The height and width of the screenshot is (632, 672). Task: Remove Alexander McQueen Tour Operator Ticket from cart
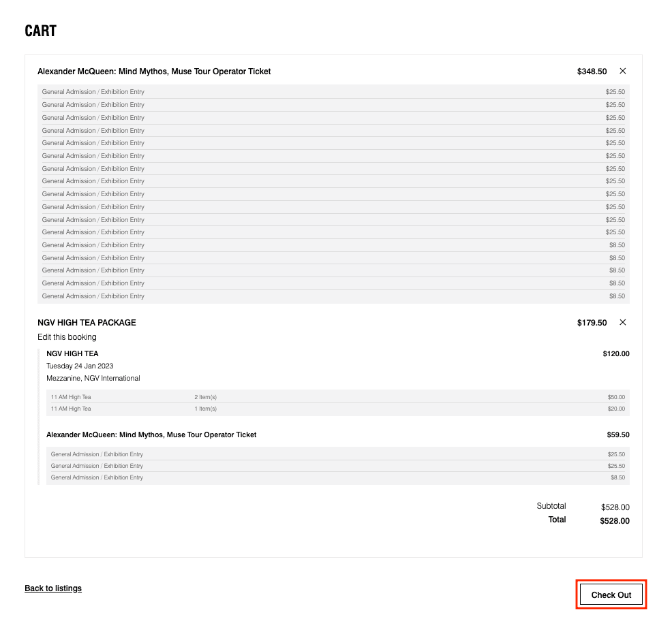coord(622,71)
